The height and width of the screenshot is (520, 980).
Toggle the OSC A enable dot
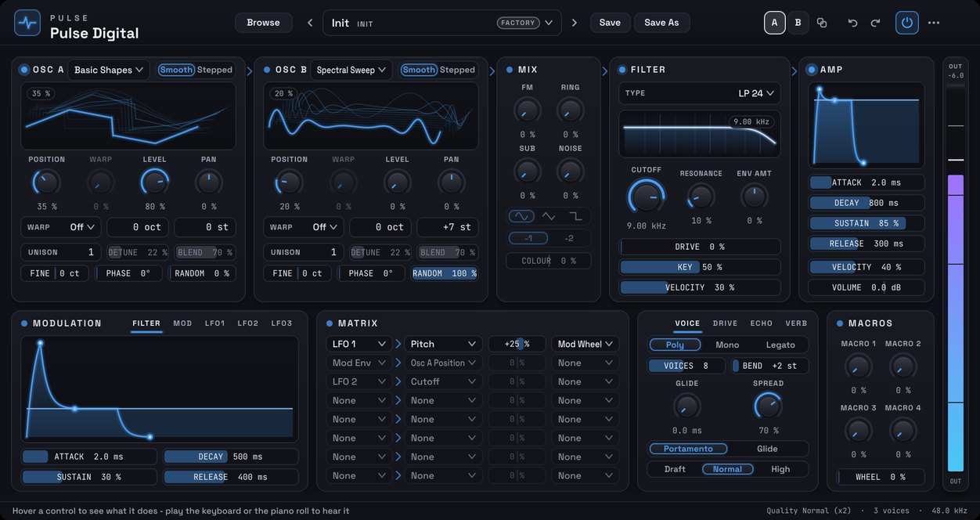click(24, 70)
